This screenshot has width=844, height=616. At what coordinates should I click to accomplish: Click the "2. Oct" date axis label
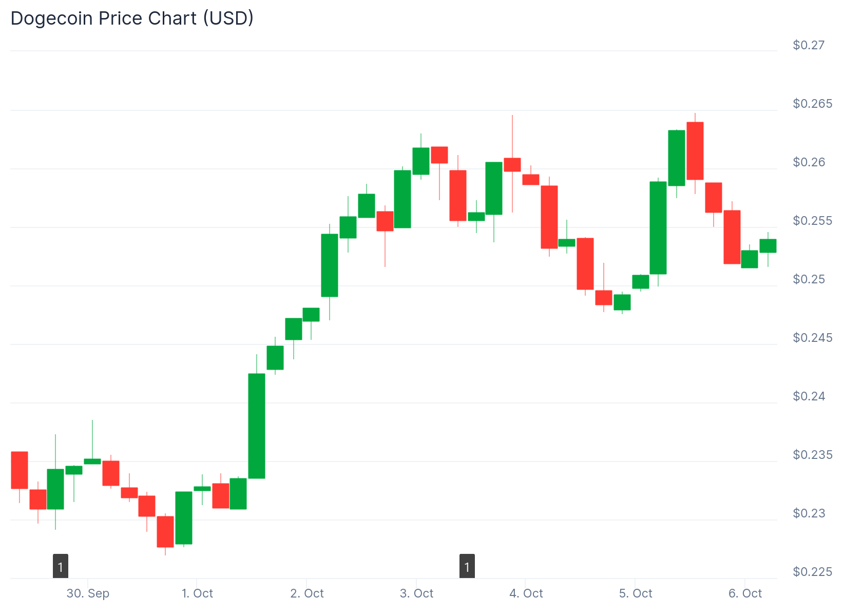tap(307, 593)
